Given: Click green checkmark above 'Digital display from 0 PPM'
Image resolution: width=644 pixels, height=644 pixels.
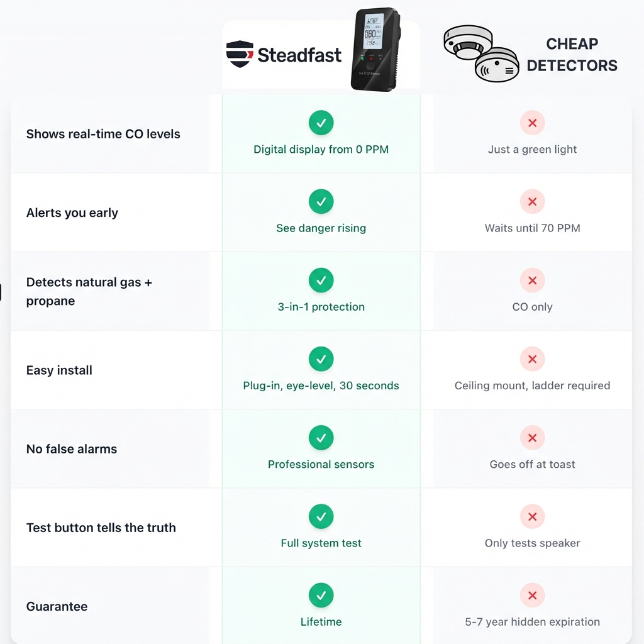Looking at the screenshot, I should (x=321, y=123).
